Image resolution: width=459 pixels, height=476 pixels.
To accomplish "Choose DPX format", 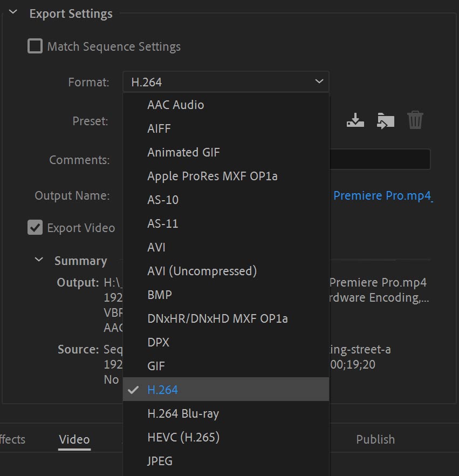I will (x=225, y=342).
